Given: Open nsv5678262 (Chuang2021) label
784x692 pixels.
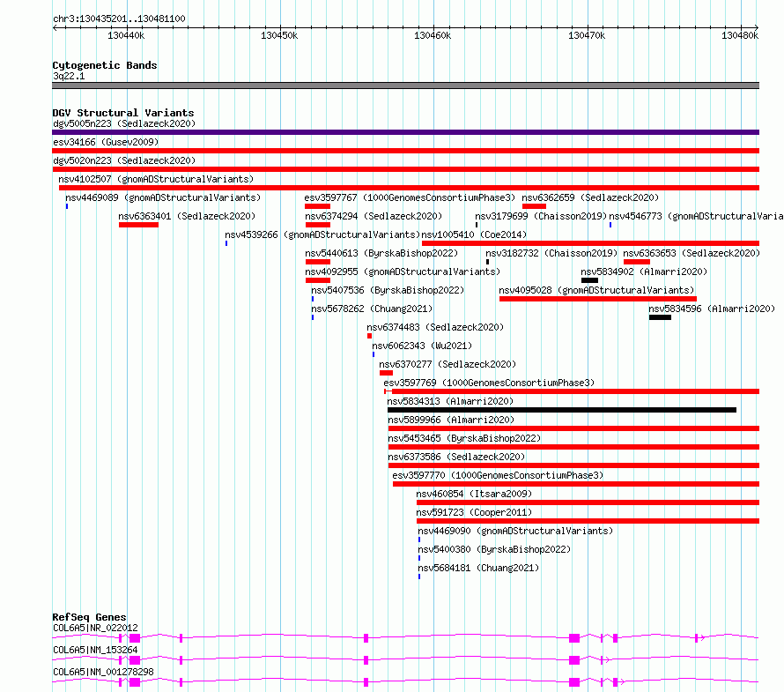Looking at the screenshot, I should point(372,309).
